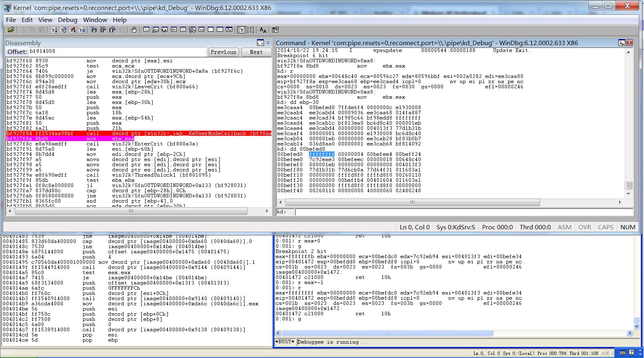Image resolution: width=644 pixels, height=358 pixels.
Task: Click Command window horizontal scrollbar thumb
Action: [x=412, y=202]
